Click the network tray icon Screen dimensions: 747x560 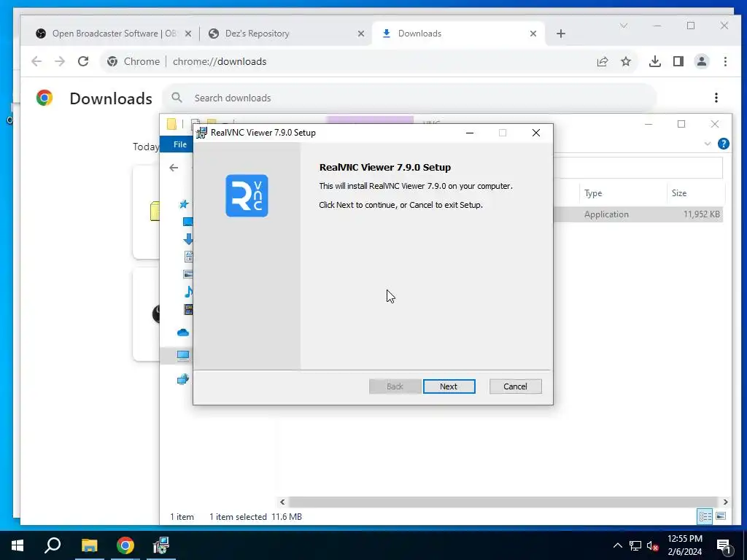tap(635, 545)
